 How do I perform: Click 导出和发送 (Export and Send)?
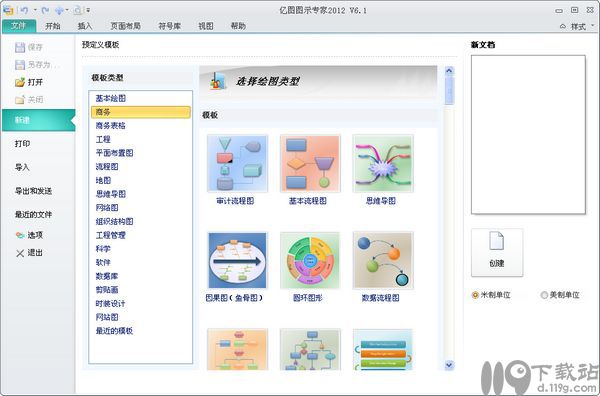pos(33,191)
